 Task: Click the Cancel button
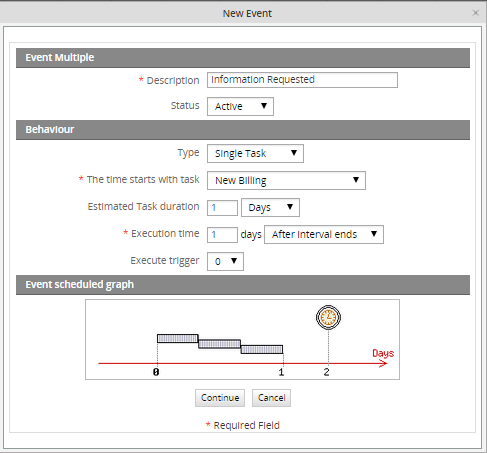(x=271, y=398)
